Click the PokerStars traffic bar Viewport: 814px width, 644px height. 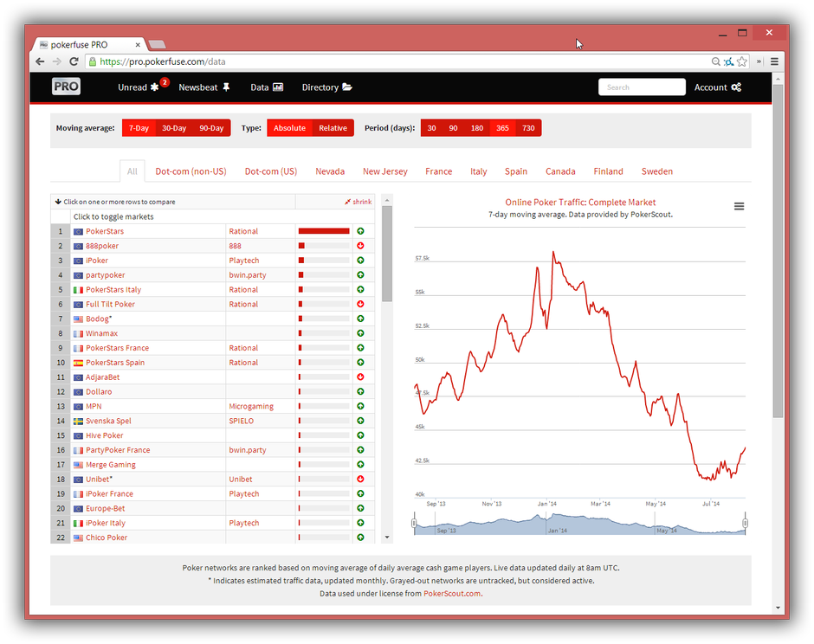pos(324,231)
